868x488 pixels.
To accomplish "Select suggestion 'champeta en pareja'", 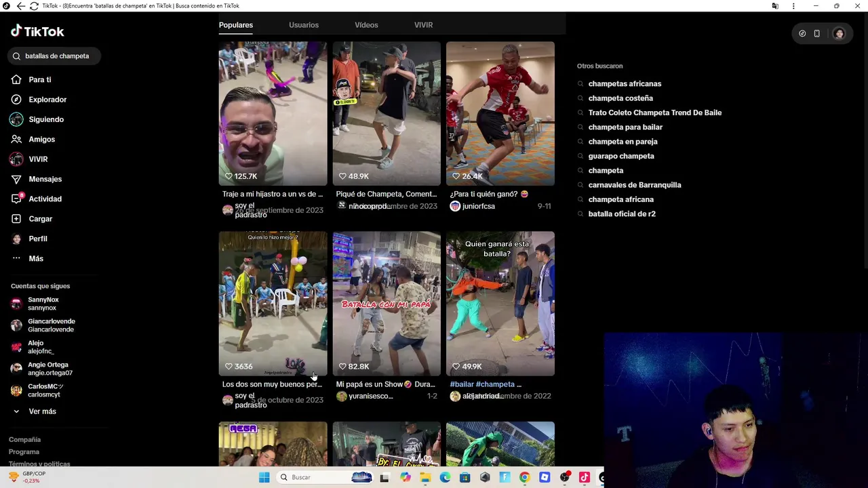I will 623,142.
